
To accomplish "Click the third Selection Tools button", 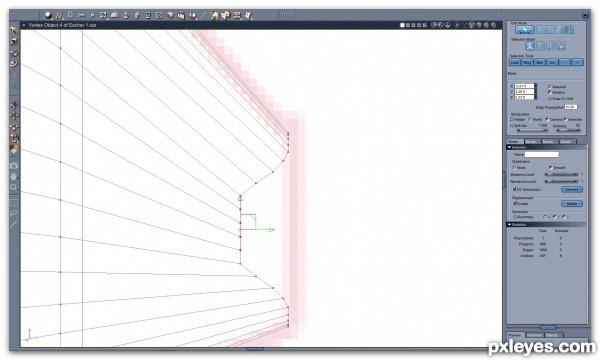I will coord(540,62).
